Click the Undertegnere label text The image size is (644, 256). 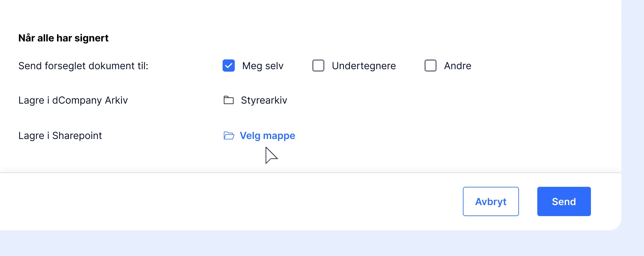pyautogui.click(x=364, y=66)
